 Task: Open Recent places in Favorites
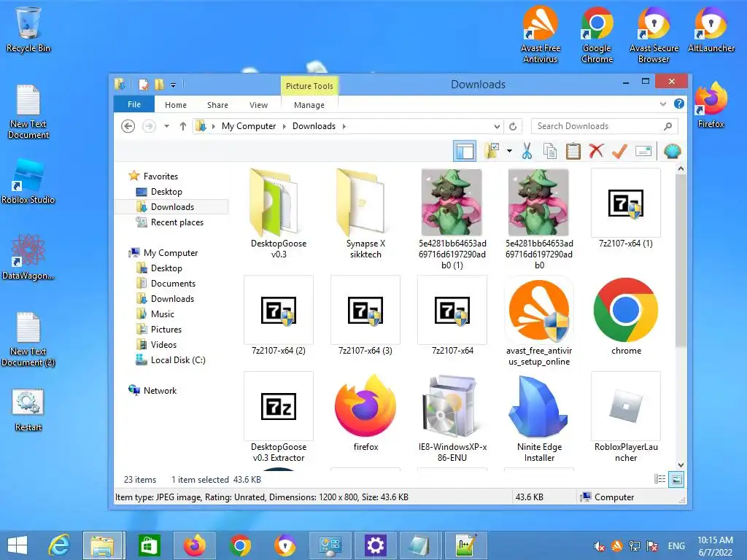click(x=177, y=222)
